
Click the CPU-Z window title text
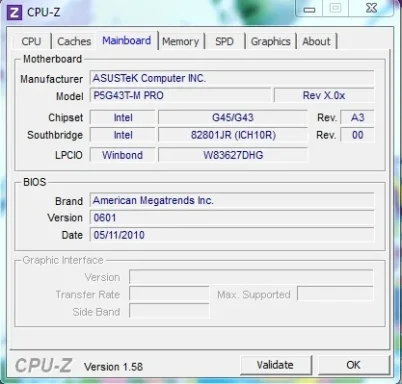(x=44, y=12)
